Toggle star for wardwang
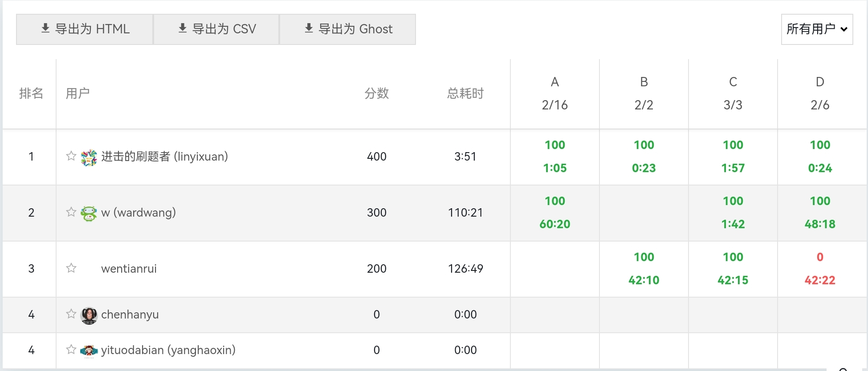The width and height of the screenshot is (868, 371). point(71,212)
